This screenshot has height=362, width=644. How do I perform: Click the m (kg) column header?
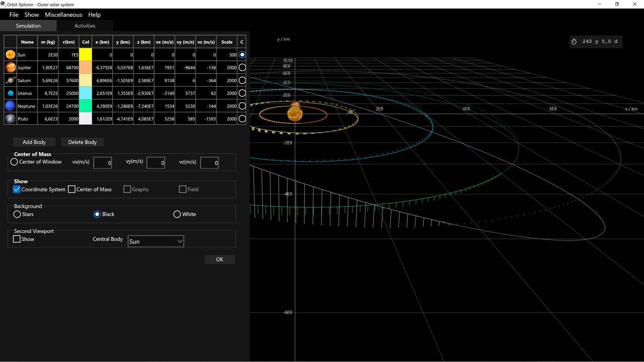click(48, 42)
